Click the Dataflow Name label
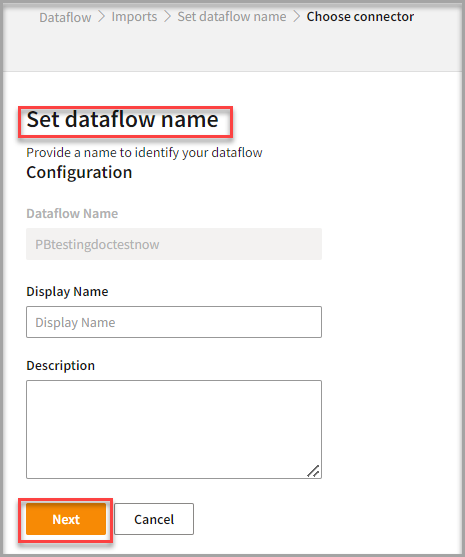The width and height of the screenshot is (465, 557). [x=72, y=213]
